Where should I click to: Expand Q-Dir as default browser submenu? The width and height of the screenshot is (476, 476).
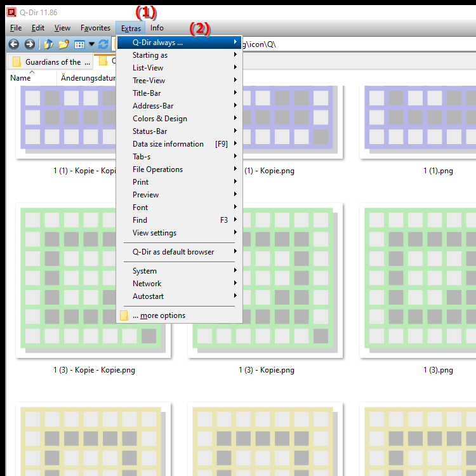[179, 252]
